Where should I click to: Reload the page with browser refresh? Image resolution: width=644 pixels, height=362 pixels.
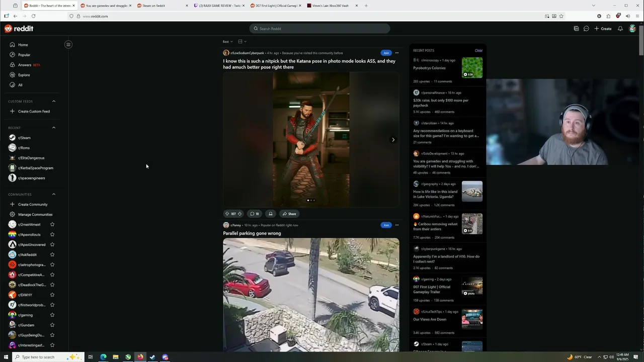pos(33,16)
